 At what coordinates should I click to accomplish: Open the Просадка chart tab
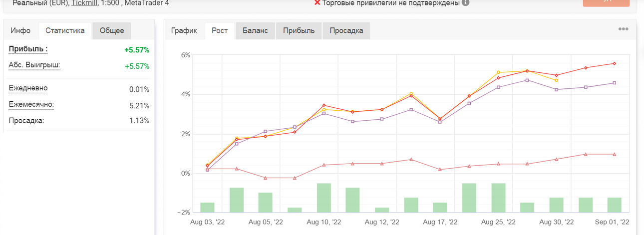pos(346,30)
